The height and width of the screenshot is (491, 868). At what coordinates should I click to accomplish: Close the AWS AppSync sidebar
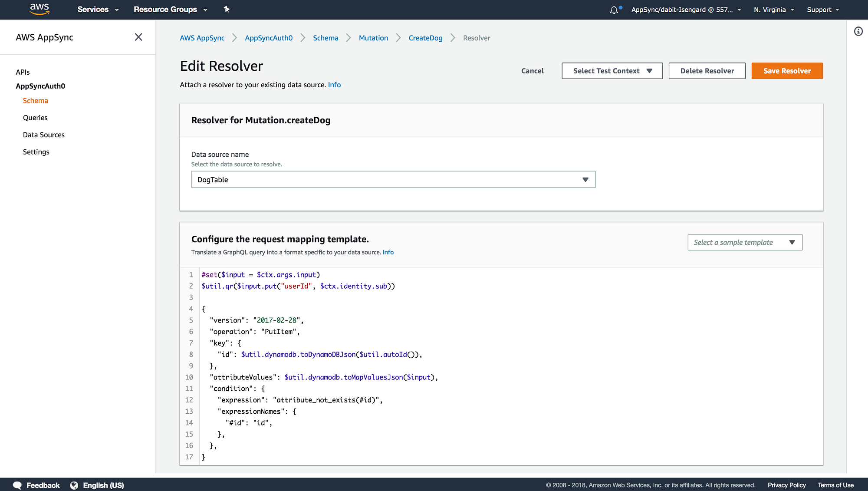[x=138, y=37]
